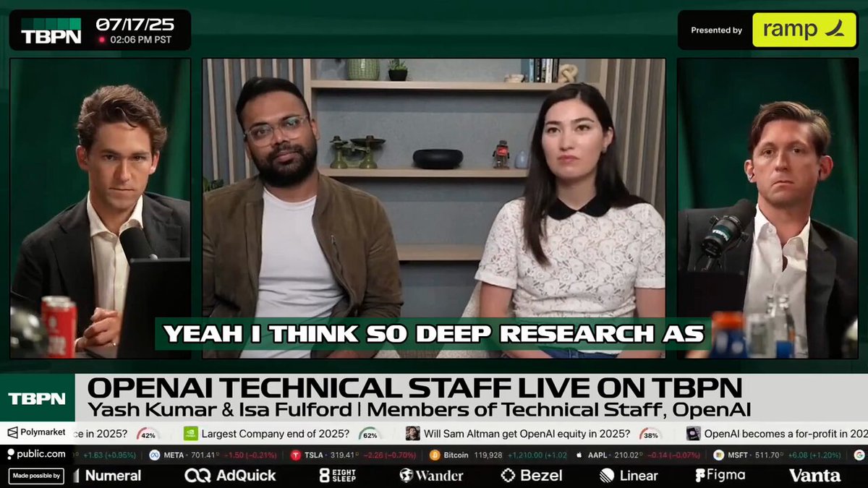Click the 62% gauge for Largest Company
Screen dimensions: 868x488
[370, 435]
